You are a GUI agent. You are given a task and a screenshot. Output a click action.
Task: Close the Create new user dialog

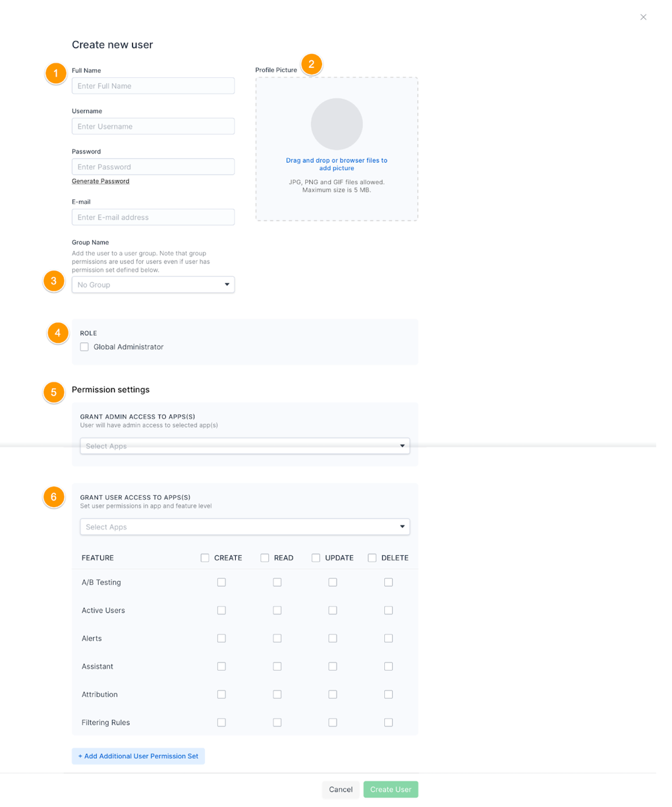[x=643, y=17]
